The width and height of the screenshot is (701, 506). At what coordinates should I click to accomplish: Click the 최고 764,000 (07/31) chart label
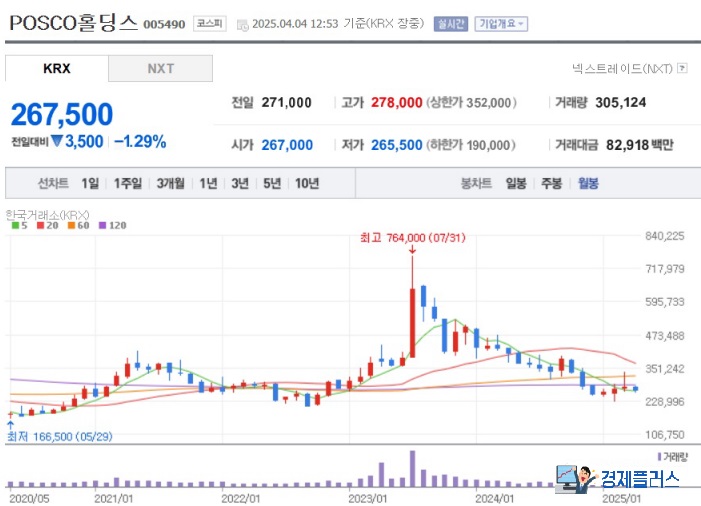[x=413, y=237]
